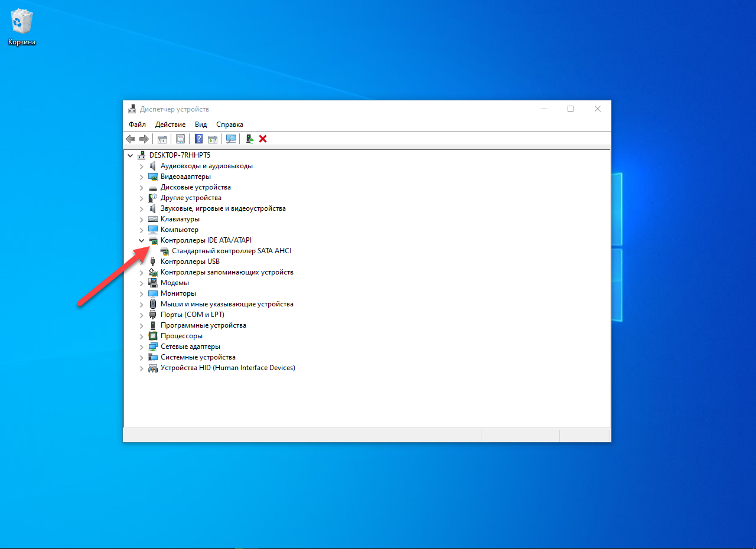The width and height of the screenshot is (756, 549).
Task: Select the Звуковые, игровые и видеоустройства label
Action: tap(223, 208)
